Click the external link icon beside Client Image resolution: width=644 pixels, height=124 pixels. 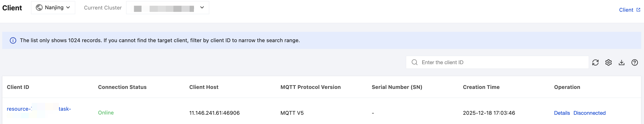638,10
